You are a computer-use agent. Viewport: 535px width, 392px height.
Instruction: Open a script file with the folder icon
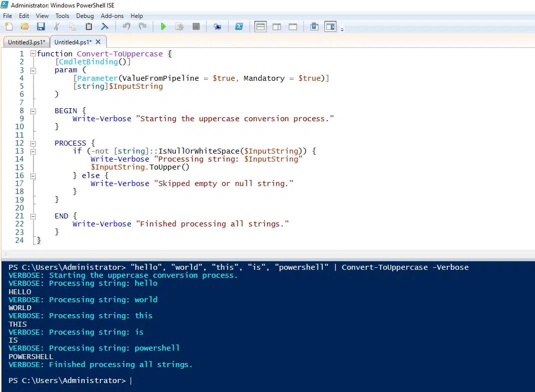24,26
